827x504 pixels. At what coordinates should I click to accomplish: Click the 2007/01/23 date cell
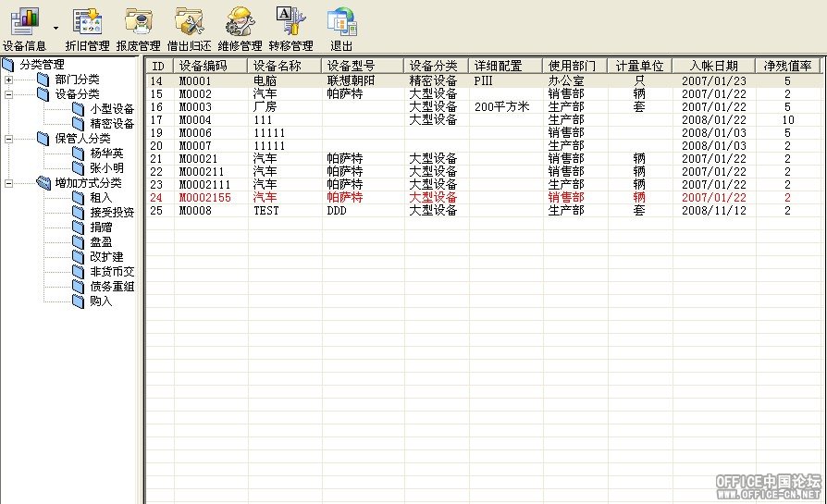[714, 81]
